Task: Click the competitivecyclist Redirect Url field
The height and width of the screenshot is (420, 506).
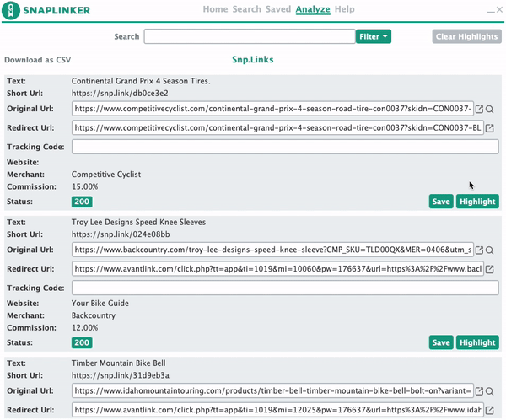Action: coord(277,128)
